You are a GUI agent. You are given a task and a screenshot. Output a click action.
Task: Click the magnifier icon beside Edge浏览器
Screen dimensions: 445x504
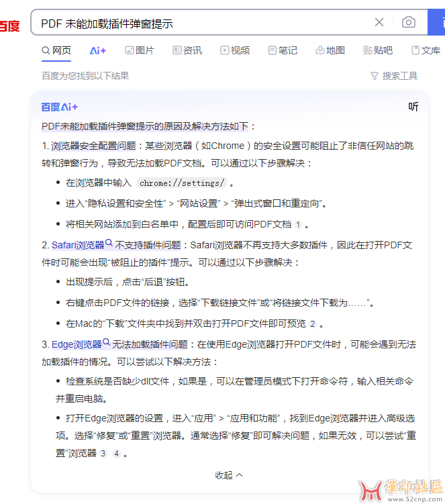point(106,344)
